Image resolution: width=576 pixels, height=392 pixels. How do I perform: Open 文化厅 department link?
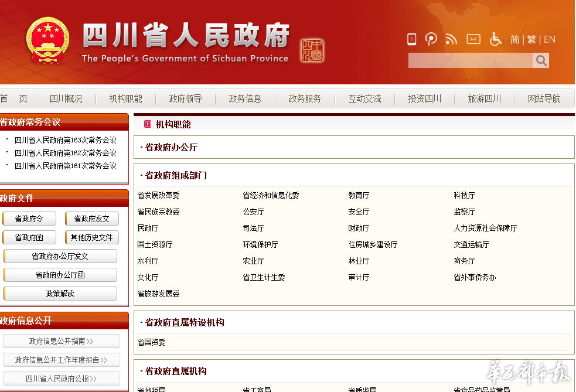pyautogui.click(x=148, y=277)
